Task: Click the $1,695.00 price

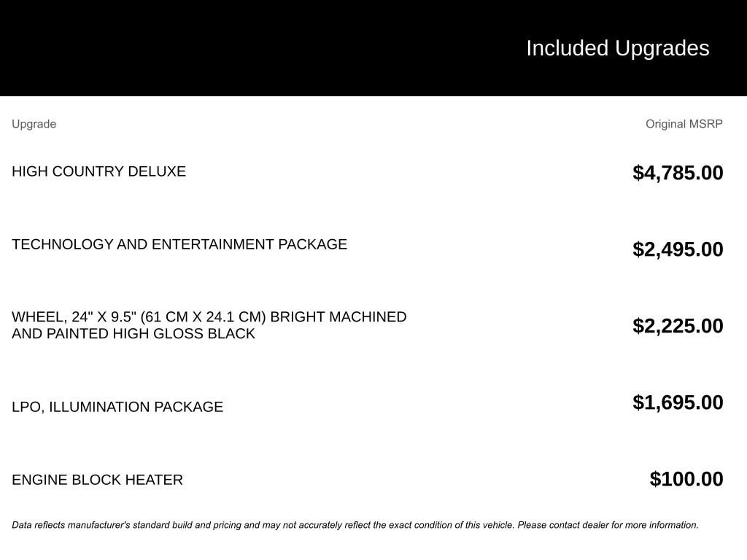Action: 678,402
